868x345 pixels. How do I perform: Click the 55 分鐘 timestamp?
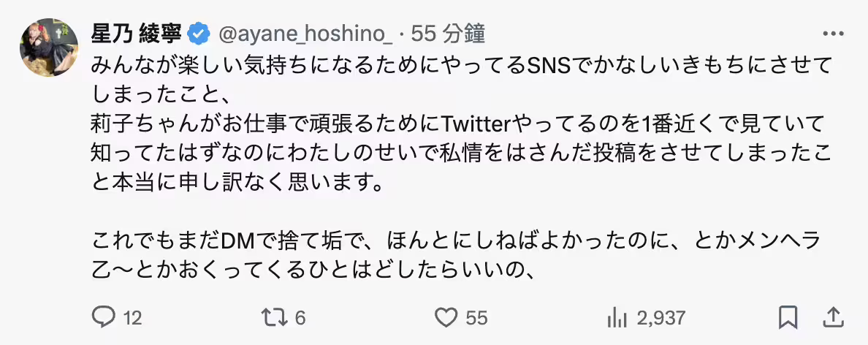click(449, 34)
